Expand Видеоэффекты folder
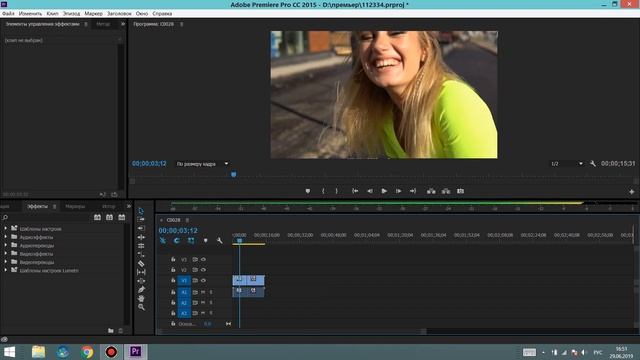The image size is (640, 360). point(6,253)
